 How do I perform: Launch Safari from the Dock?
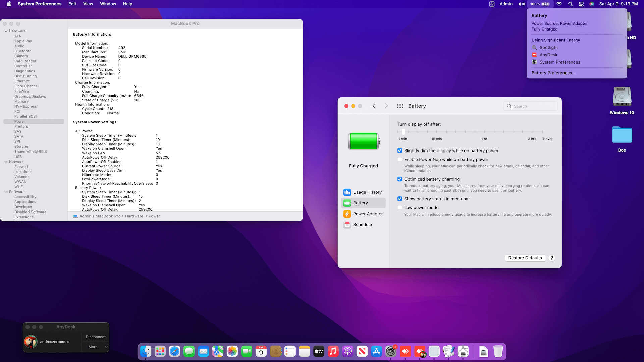[174, 351]
